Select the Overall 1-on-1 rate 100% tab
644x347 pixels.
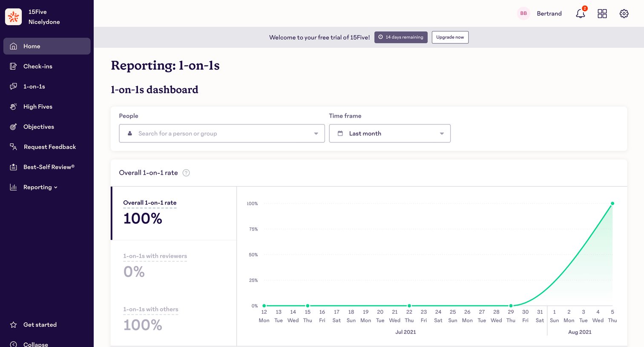pyautogui.click(x=174, y=213)
